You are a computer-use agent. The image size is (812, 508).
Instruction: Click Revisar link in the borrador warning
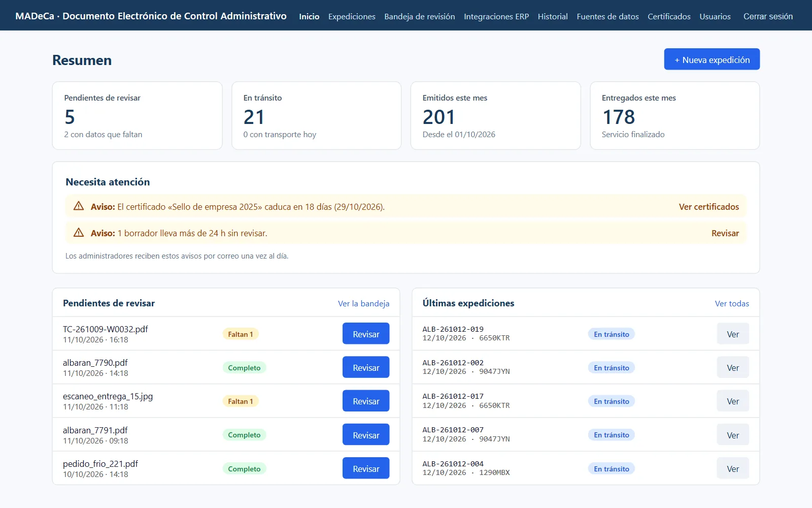click(x=725, y=233)
